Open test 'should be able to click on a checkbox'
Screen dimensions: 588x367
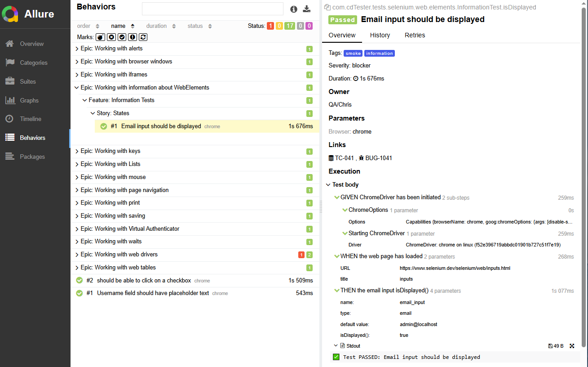195,281
